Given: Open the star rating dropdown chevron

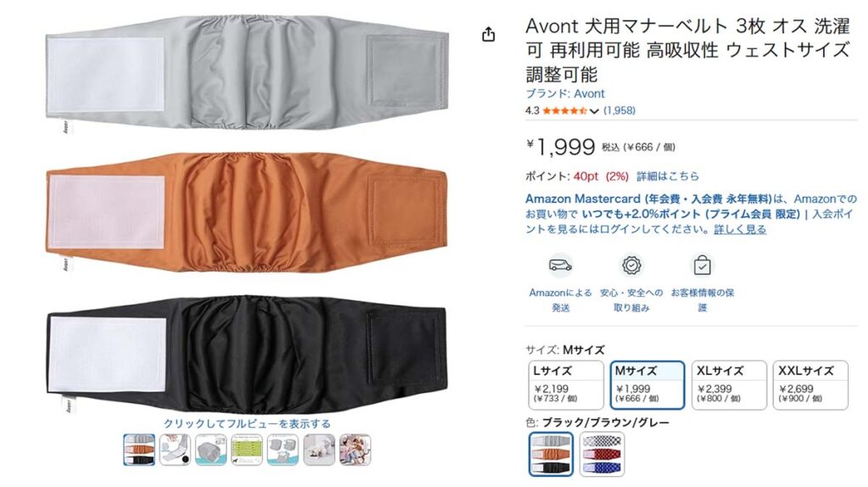Looking at the screenshot, I should [594, 111].
